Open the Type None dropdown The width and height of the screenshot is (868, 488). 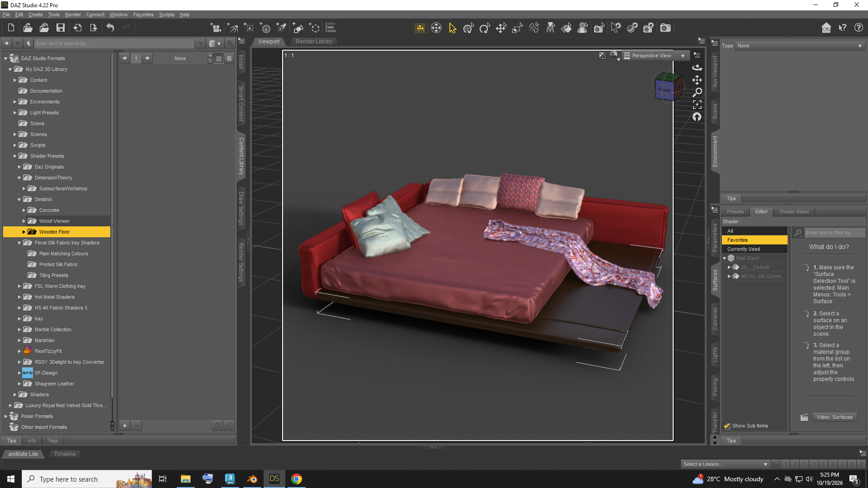click(799, 46)
